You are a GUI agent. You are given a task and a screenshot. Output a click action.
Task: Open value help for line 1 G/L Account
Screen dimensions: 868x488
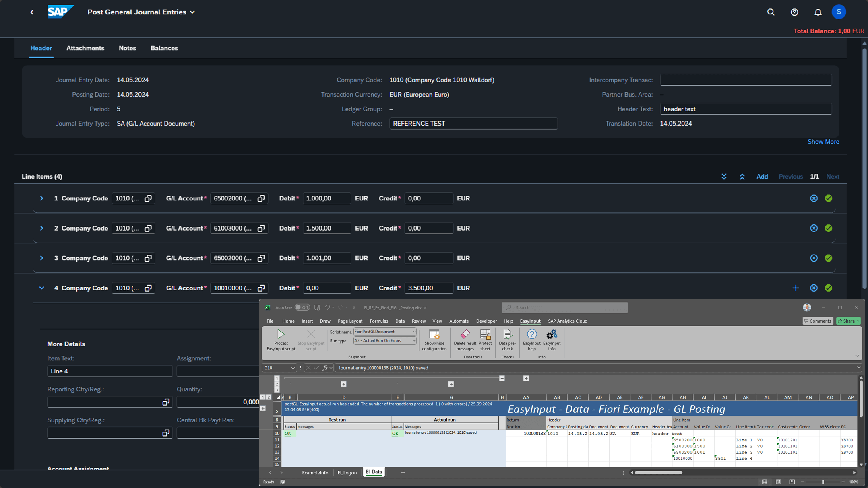tap(261, 198)
